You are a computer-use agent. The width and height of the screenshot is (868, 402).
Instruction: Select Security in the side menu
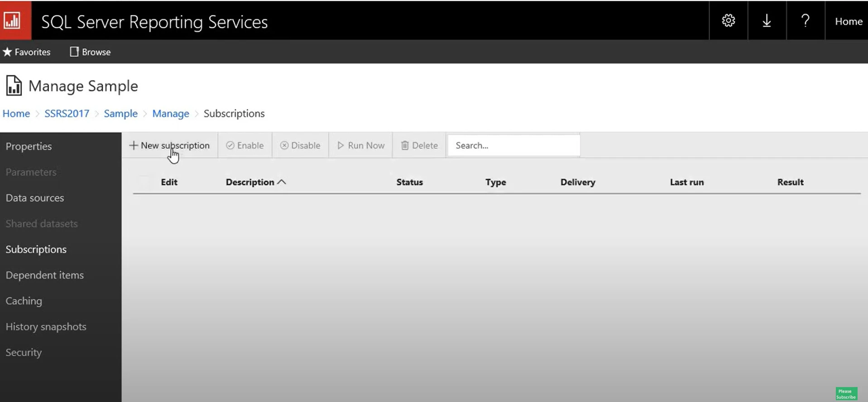click(24, 353)
